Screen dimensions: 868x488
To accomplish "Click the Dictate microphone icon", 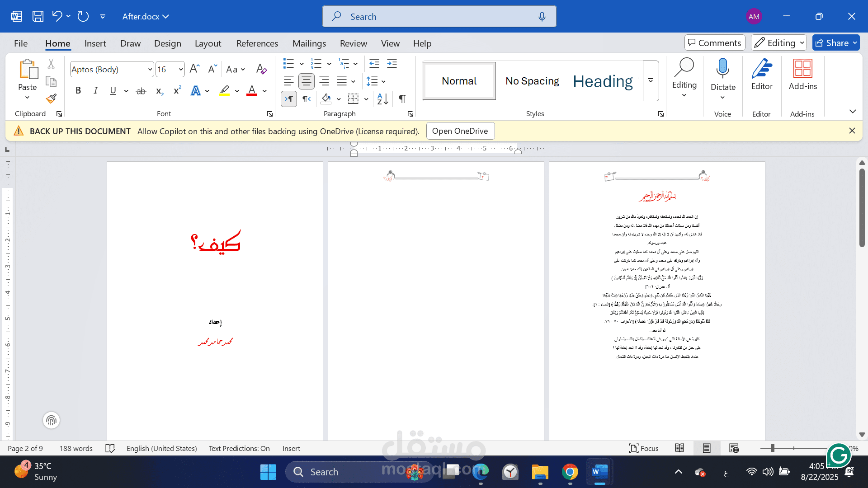I will tap(722, 68).
